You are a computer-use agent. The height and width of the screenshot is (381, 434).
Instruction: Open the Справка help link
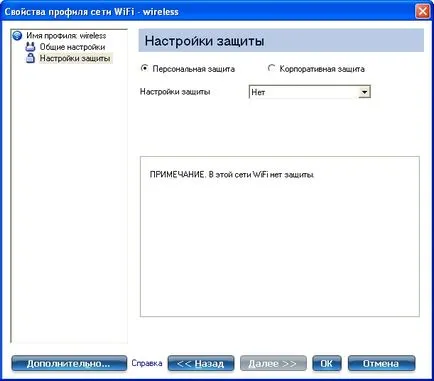[x=147, y=363]
